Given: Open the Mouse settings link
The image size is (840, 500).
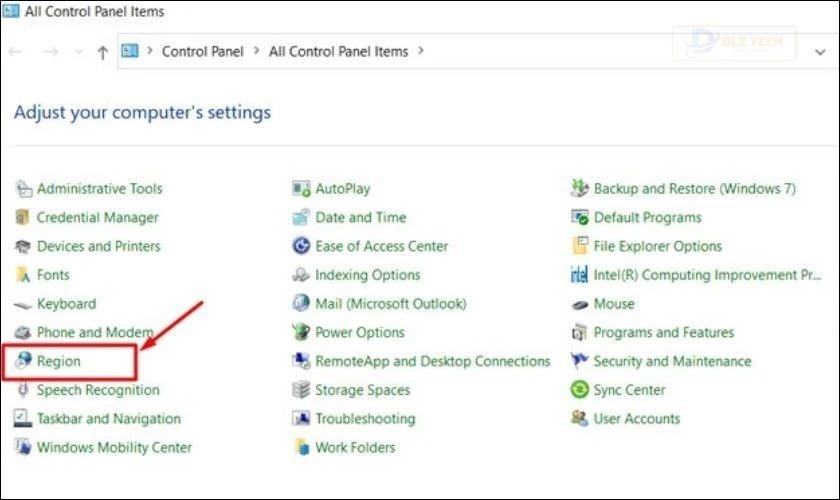Looking at the screenshot, I should 614,304.
